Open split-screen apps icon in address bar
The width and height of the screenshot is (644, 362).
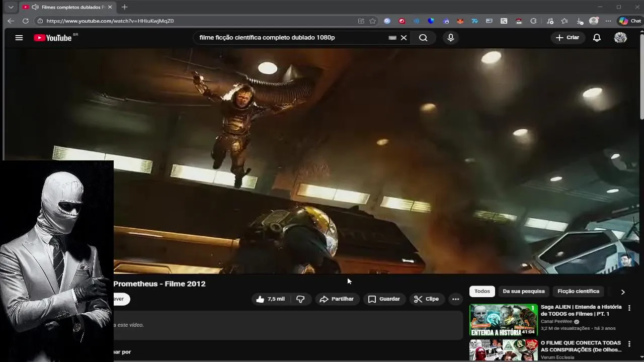pyautogui.click(x=361, y=21)
